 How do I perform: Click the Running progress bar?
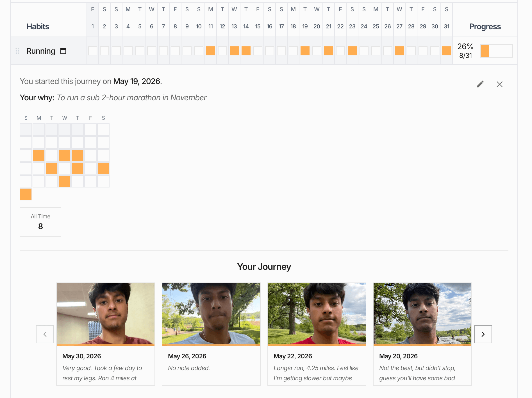(497, 51)
